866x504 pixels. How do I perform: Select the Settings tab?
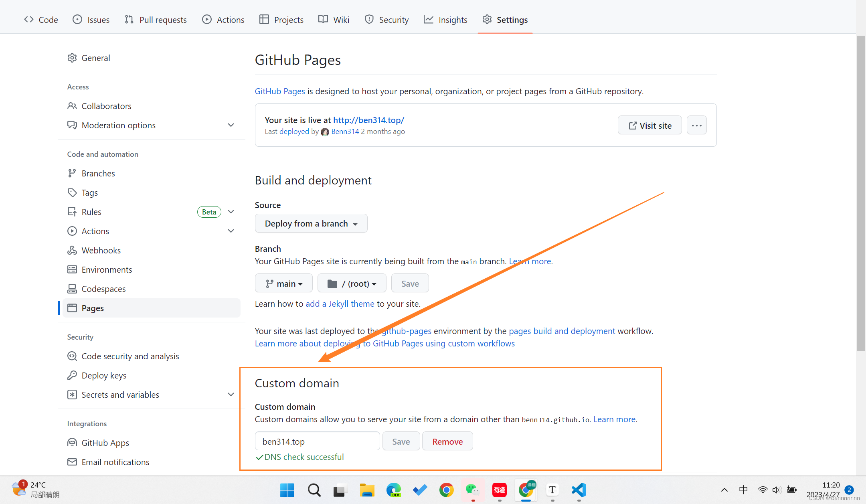[505, 20]
